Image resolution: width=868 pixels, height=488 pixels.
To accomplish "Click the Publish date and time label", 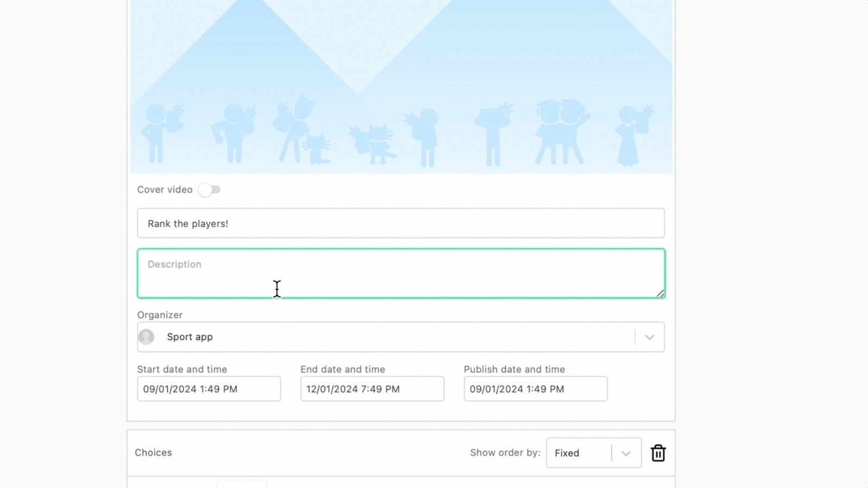I will tap(514, 369).
